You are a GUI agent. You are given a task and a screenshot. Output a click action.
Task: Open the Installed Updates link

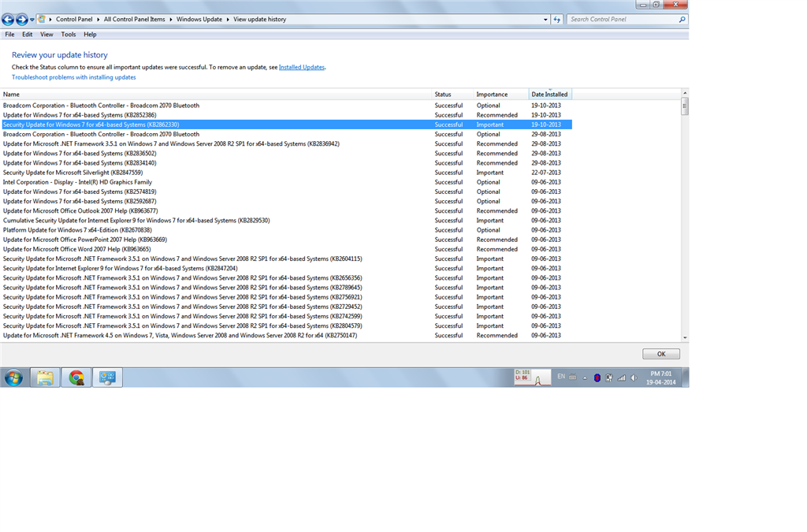(x=302, y=68)
